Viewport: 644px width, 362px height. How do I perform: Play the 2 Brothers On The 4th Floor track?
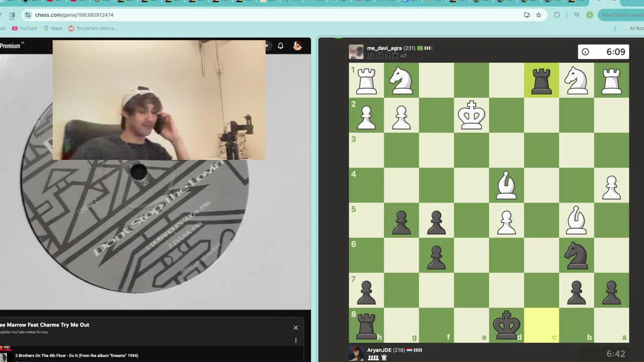tap(75, 355)
